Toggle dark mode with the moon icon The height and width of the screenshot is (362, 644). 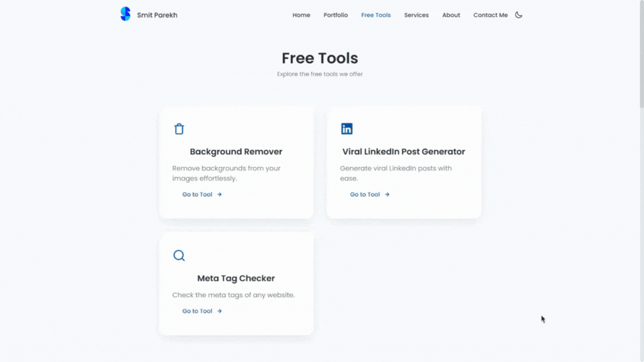pyautogui.click(x=518, y=15)
